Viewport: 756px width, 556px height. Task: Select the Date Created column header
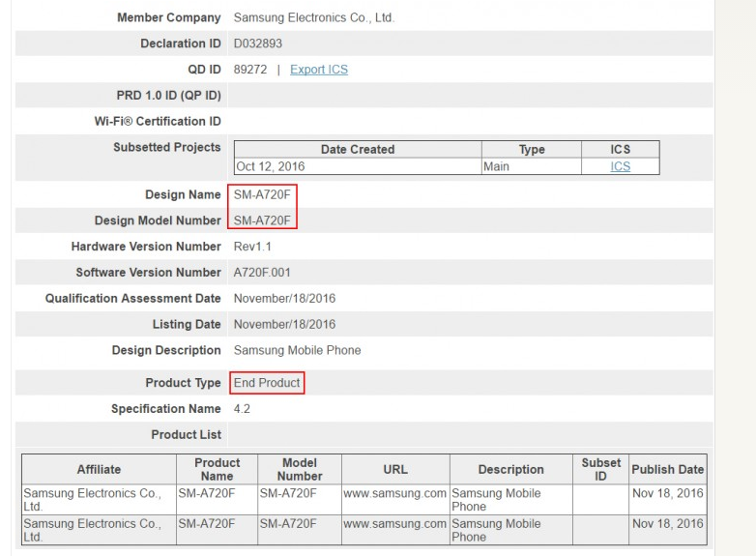click(x=358, y=150)
